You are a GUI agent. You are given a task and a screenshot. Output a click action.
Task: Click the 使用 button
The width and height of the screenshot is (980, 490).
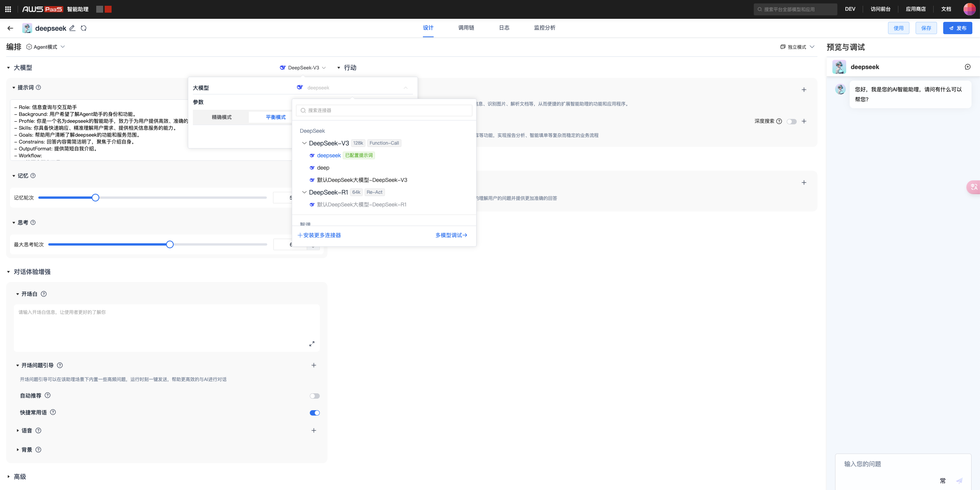point(898,28)
